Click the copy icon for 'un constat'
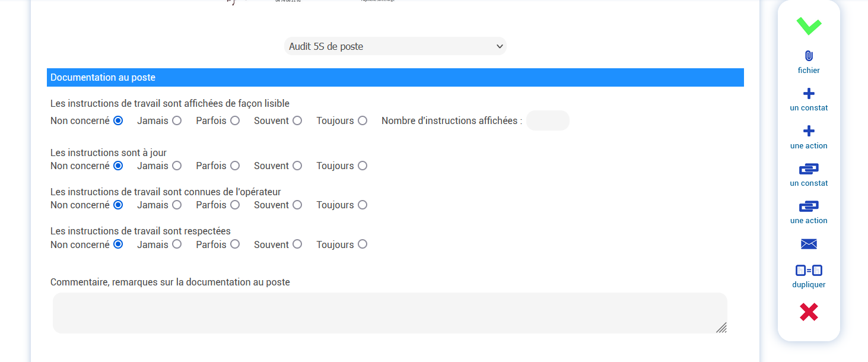 pyautogui.click(x=808, y=169)
